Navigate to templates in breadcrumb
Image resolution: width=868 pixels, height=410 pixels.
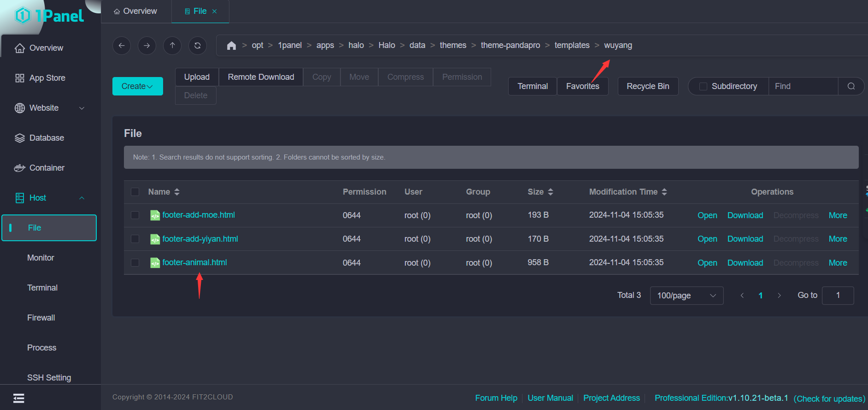point(572,45)
